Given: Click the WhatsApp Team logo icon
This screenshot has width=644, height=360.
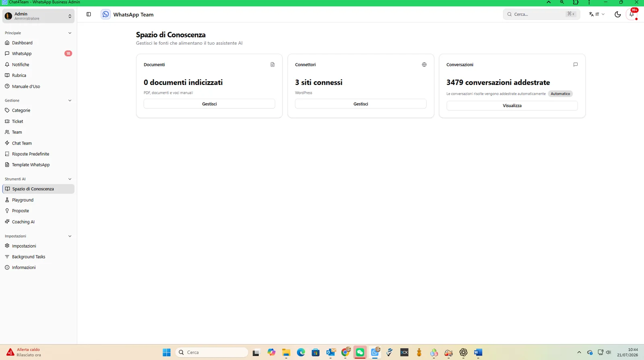Looking at the screenshot, I should click(x=105, y=14).
